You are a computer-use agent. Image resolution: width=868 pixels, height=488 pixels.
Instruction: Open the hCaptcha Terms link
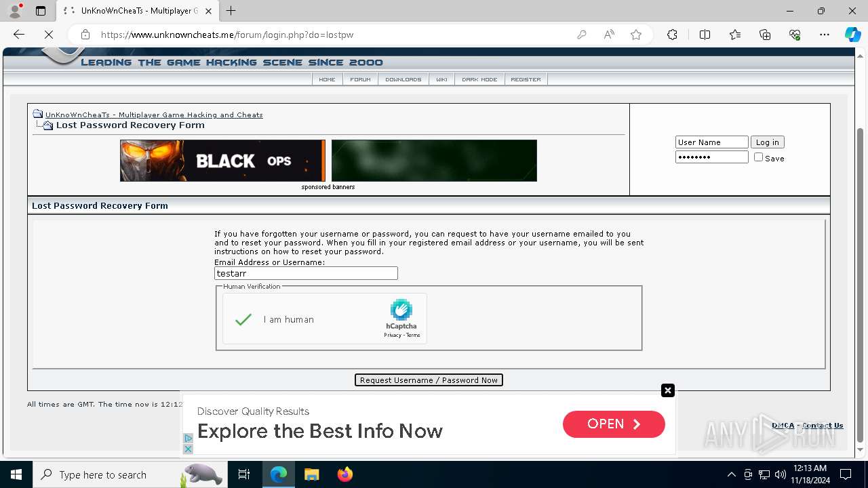pos(413,335)
